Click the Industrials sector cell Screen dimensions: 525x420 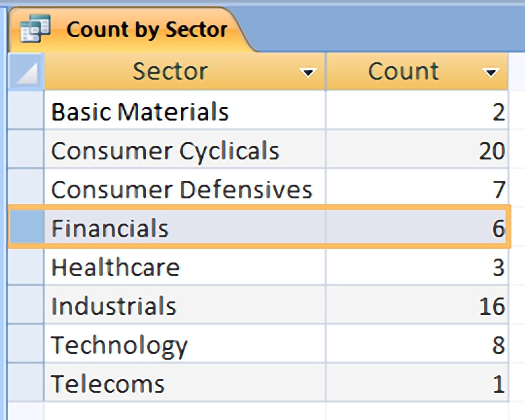tap(185, 305)
